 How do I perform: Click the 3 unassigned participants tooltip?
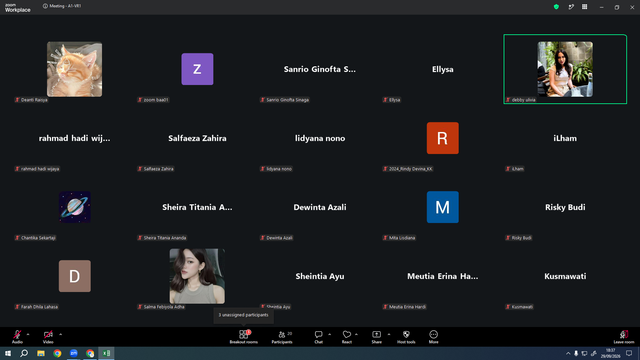point(244,315)
